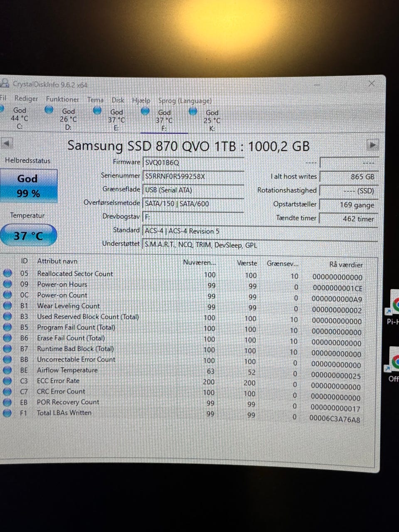
Task: Select disk C: status orb
Action: [x=1, y=108]
